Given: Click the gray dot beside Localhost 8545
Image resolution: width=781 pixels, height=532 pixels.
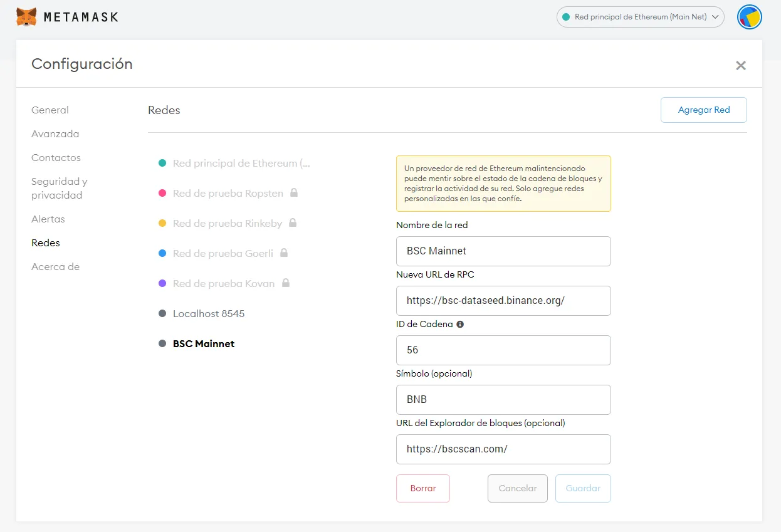Looking at the screenshot, I should tap(162, 313).
